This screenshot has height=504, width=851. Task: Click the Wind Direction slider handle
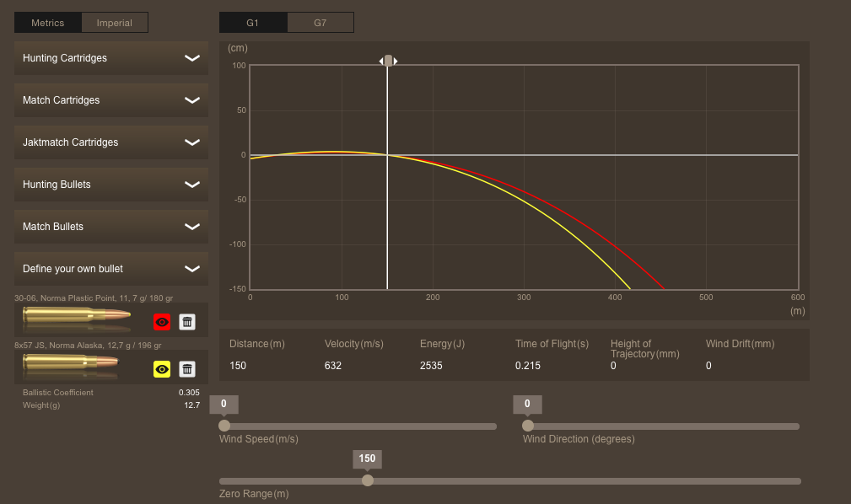pyautogui.click(x=528, y=426)
